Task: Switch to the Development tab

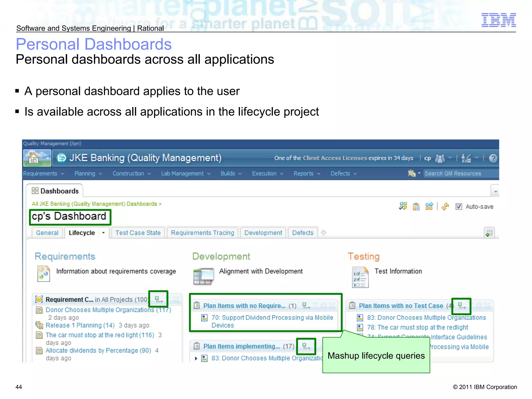Action: click(x=263, y=233)
